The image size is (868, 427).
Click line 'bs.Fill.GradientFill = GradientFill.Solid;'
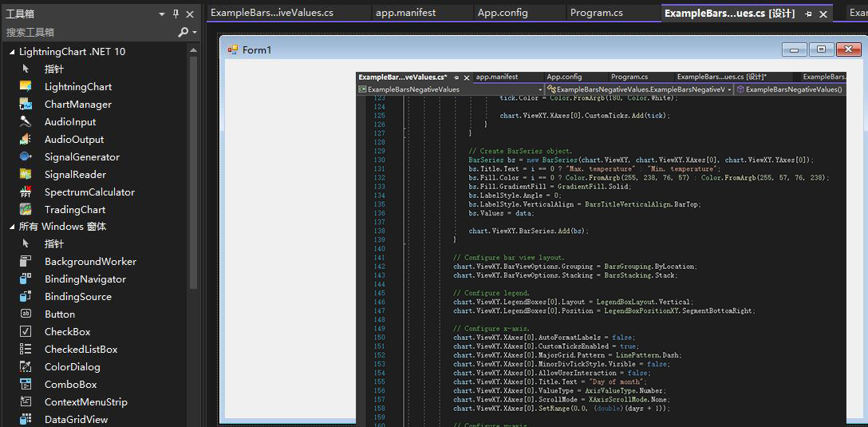click(x=550, y=187)
